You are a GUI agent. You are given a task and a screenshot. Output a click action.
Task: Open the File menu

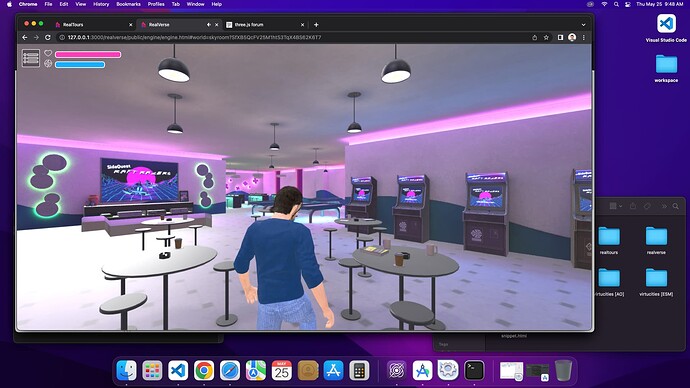(x=48, y=4)
